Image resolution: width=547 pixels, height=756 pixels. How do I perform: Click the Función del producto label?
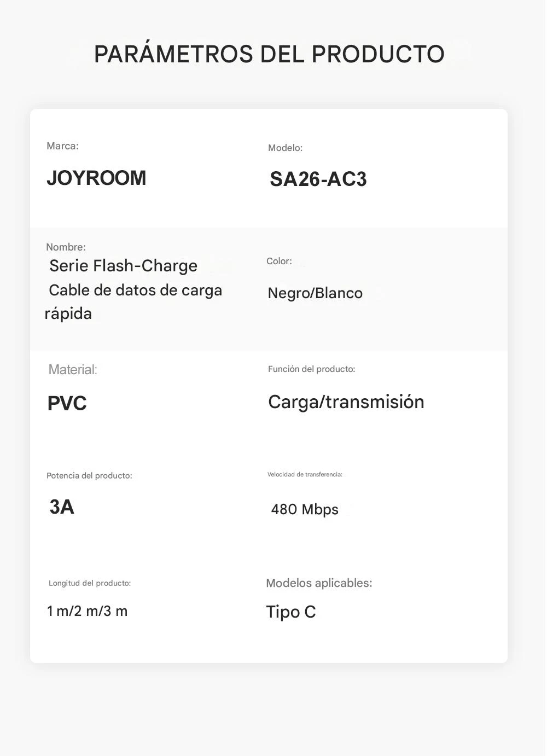[x=311, y=369]
